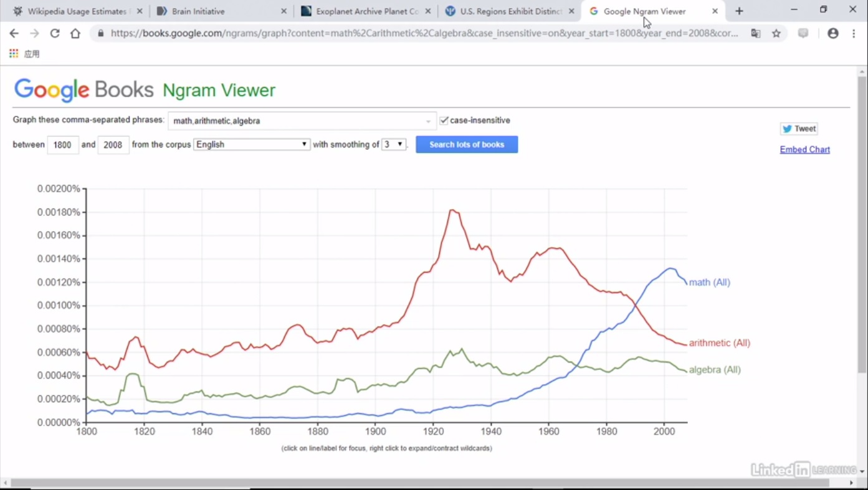This screenshot has height=490, width=868.
Task: Bookmark this page with the star icon
Action: (x=776, y=34)
